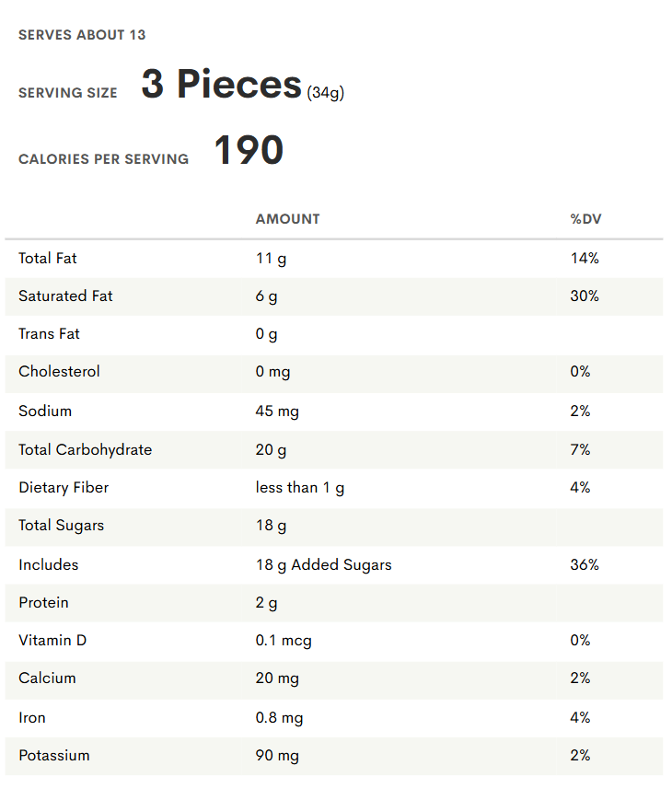Select the Total Fat row label
Screen dimensions: 672x800
(x=48, y=259)
